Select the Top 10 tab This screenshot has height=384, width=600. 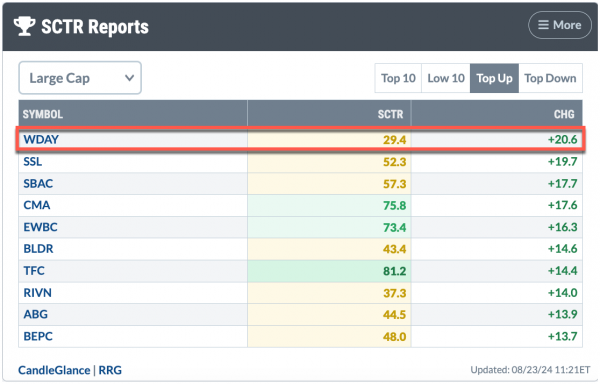point(398,78)
